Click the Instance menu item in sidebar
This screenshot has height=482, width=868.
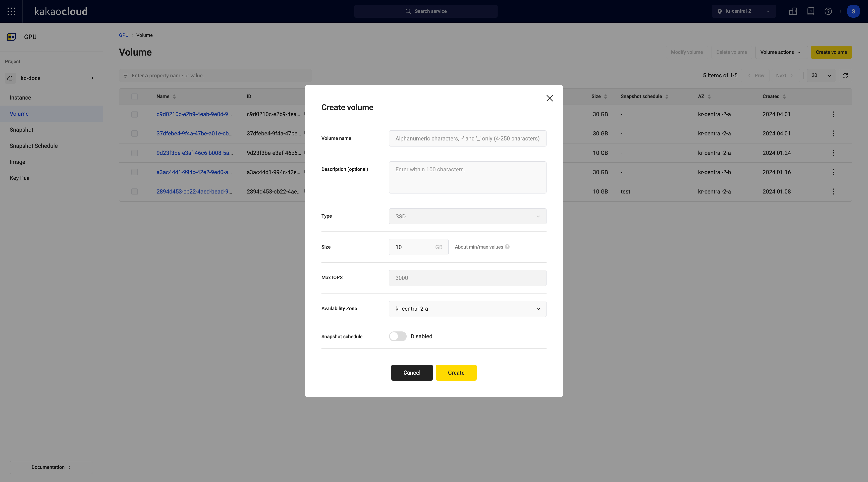[x=20, y=97]
